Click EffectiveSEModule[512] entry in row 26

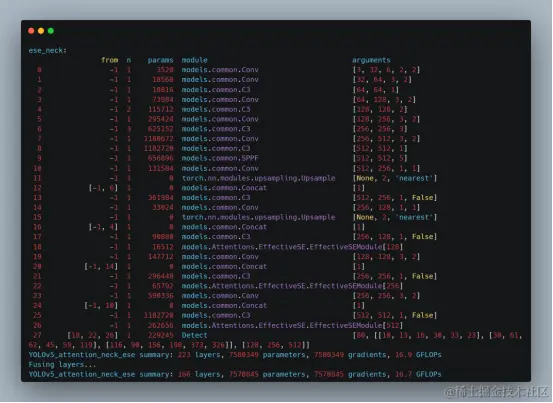tap(292, 325)
